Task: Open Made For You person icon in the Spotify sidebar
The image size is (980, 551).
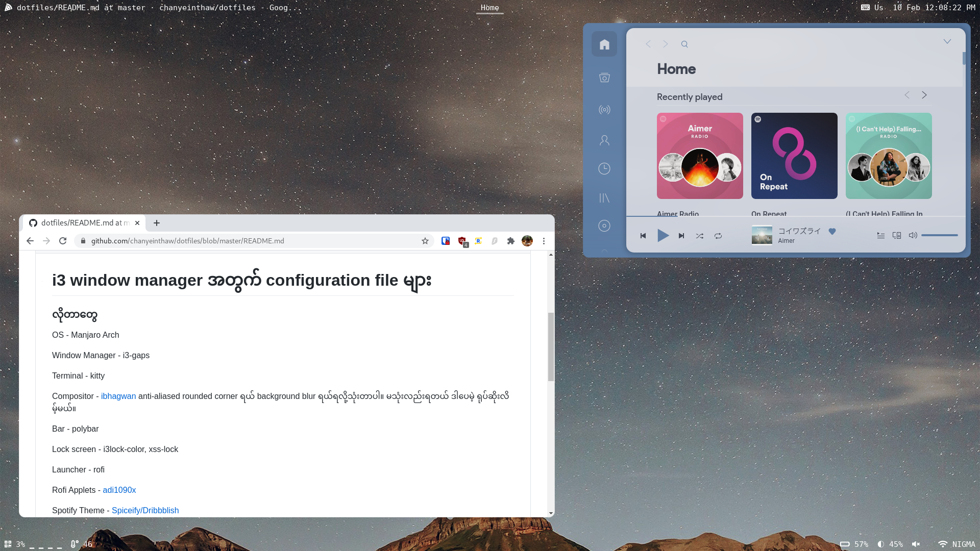Action: point(604,140)
